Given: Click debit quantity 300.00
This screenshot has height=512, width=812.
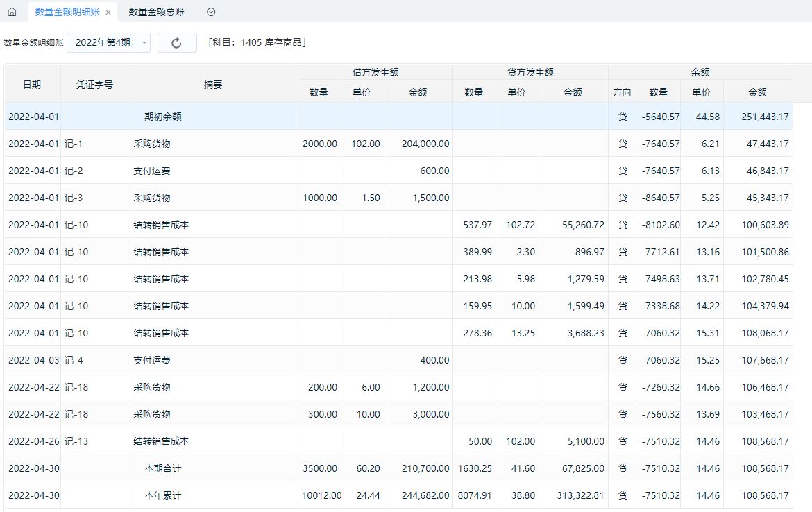Looking at the screenshot, I should pos(323,414).
